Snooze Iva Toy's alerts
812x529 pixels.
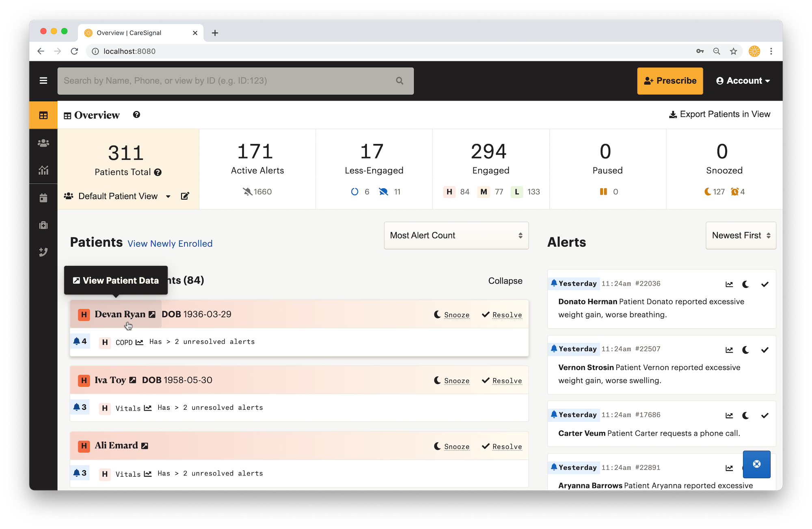[452, 381]
